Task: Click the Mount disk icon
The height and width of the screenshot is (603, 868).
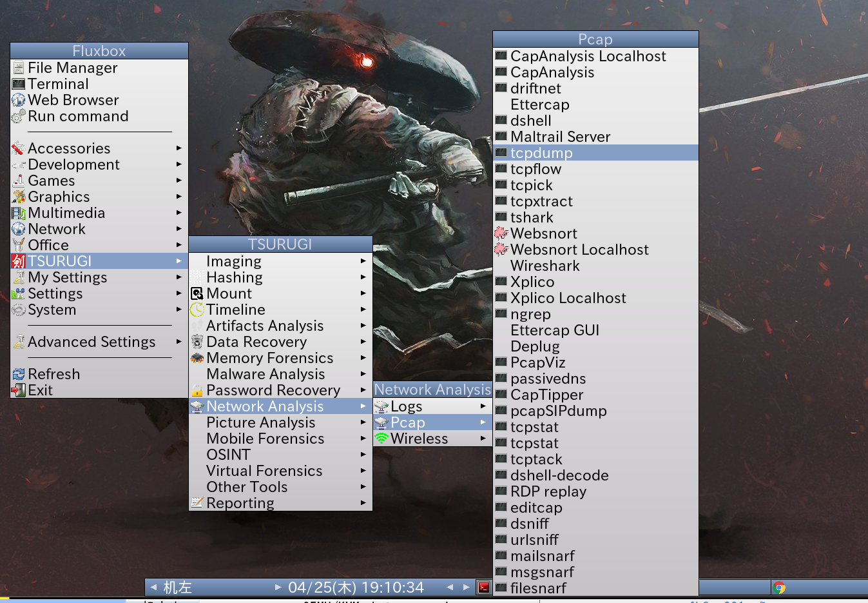Action: pyautogui.click(x=197, y=293)
